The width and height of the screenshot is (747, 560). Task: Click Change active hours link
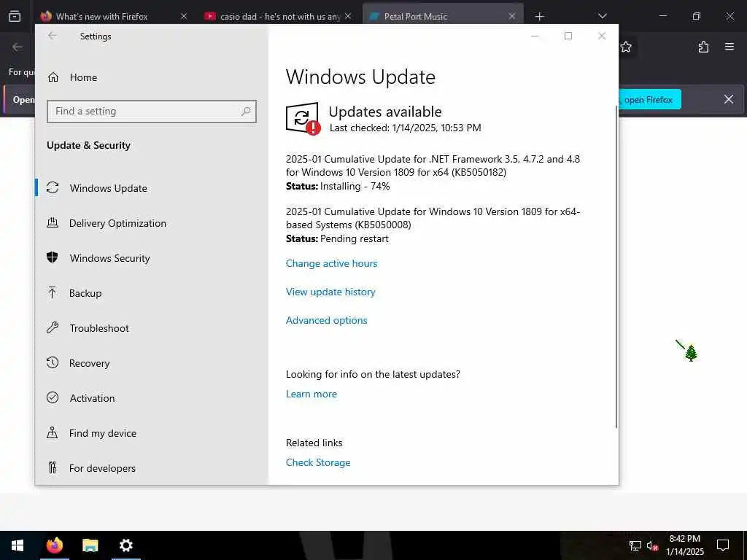[332, 263]
